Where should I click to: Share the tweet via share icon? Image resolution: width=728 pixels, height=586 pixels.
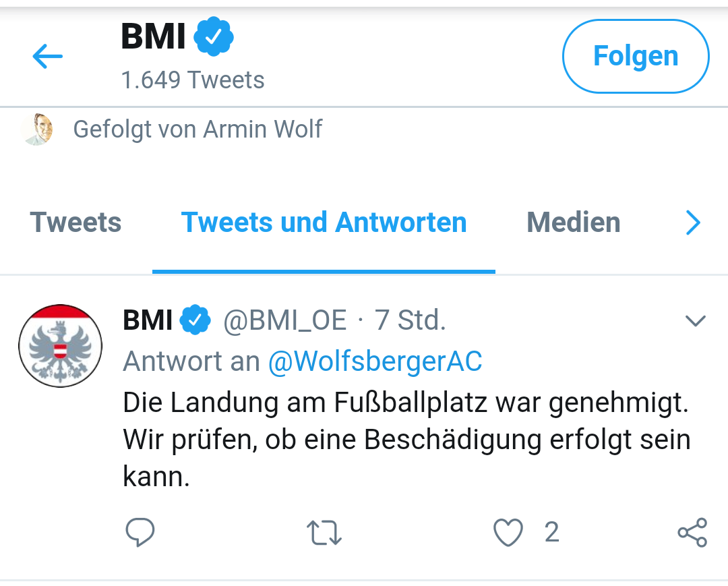click(x=692, y=532)
